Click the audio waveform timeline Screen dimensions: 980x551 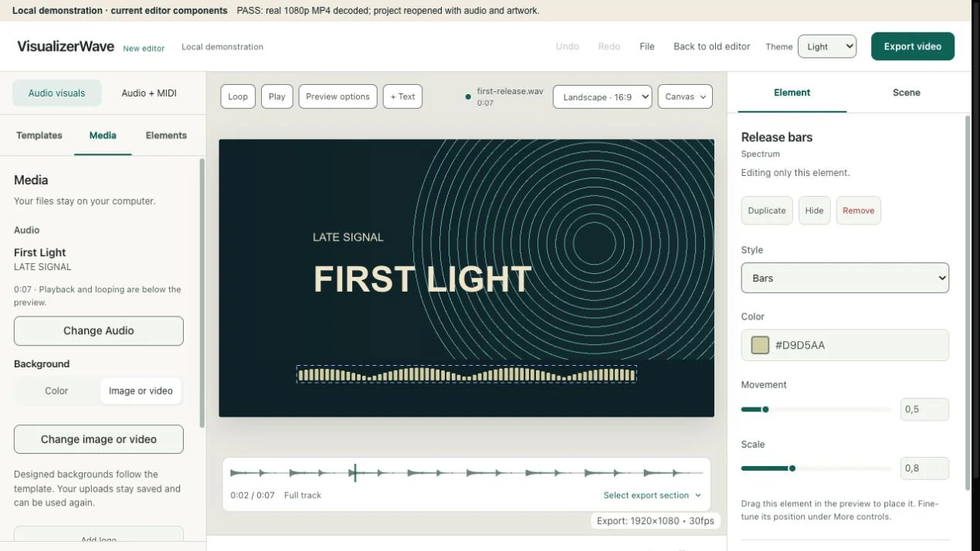tap(466, 473)
